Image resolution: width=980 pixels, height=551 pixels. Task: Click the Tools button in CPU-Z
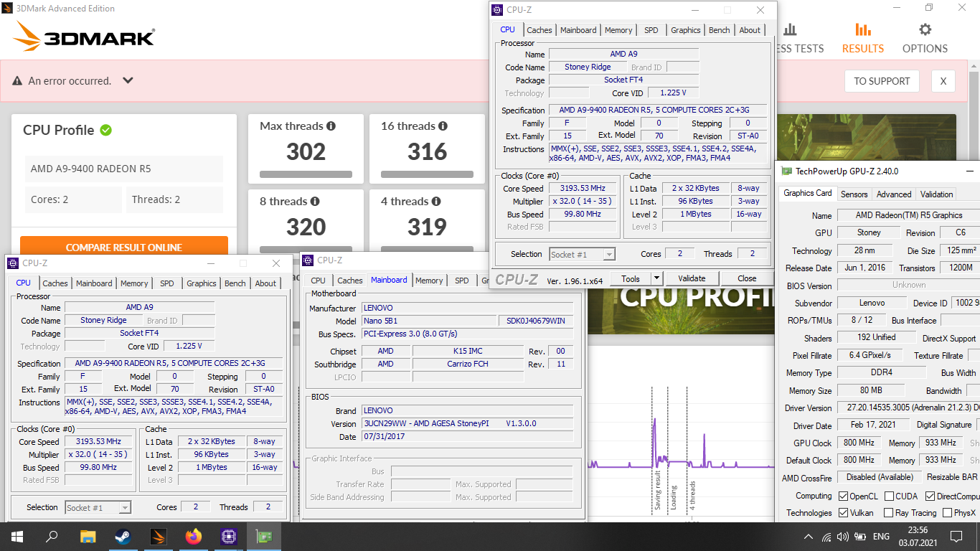click(x=631, y=278)
